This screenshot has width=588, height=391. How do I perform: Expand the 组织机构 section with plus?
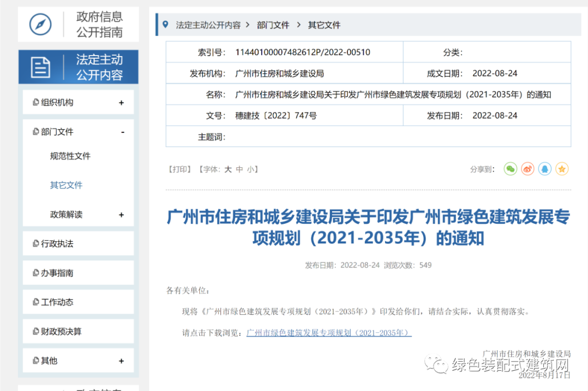coord(121,103)
